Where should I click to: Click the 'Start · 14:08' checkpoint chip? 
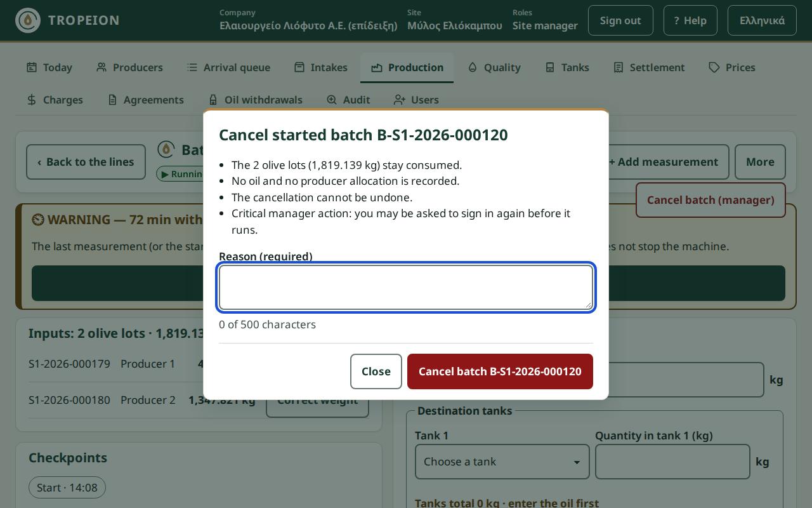(x=67, y=488)
